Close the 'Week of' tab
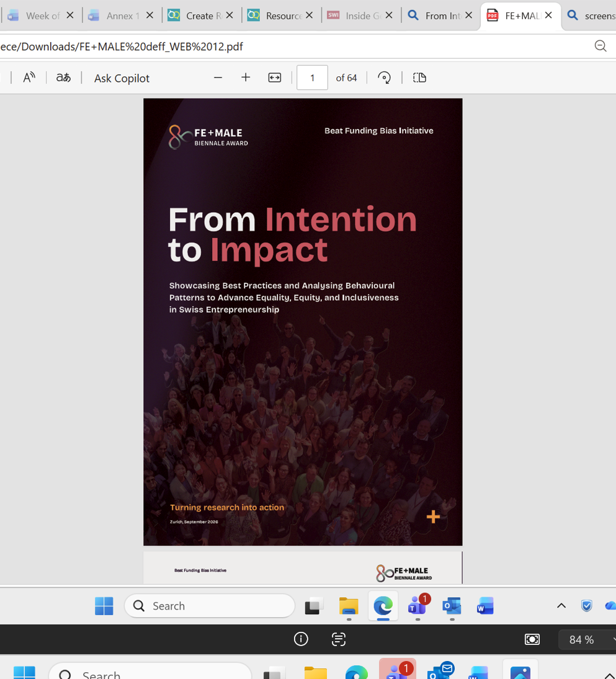Viewport: 616px width, 679px height. point(69,15)
